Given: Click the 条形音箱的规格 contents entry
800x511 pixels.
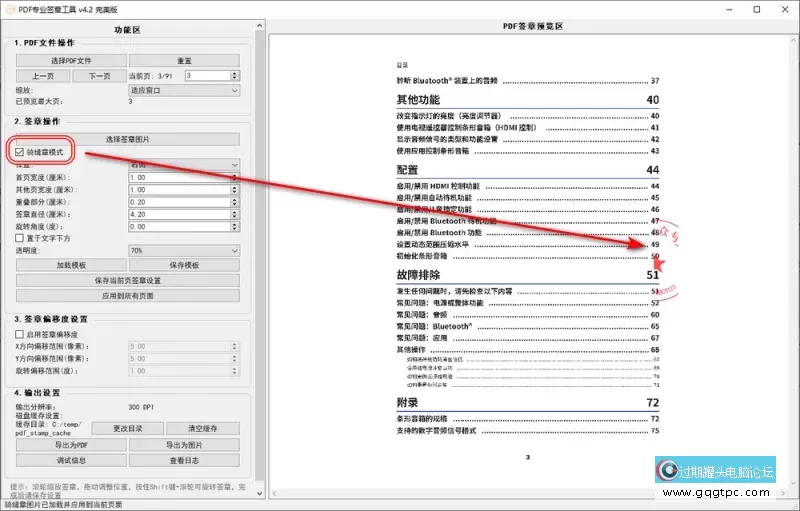Looking at the screenshot, I should click(422, 419).
